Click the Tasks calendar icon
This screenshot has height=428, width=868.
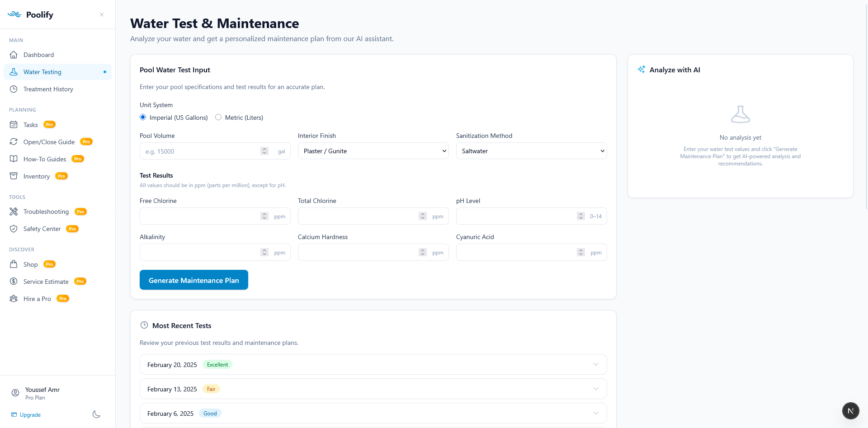(14, 124)
